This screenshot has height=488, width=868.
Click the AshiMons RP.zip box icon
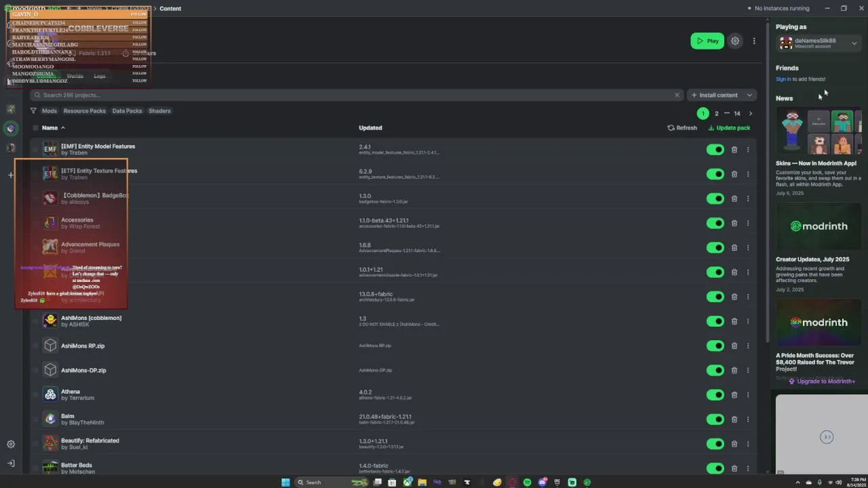50,346
